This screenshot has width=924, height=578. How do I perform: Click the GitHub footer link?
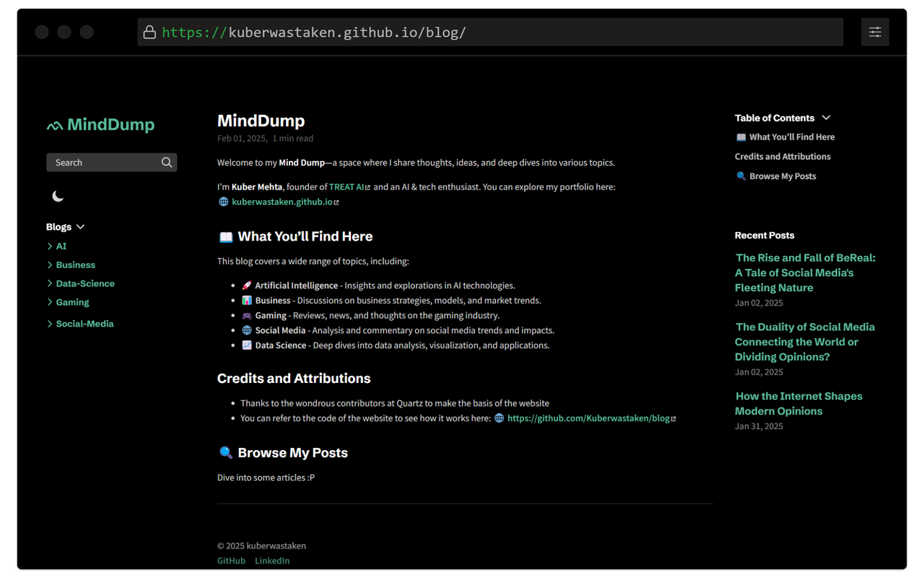point(231,561)
